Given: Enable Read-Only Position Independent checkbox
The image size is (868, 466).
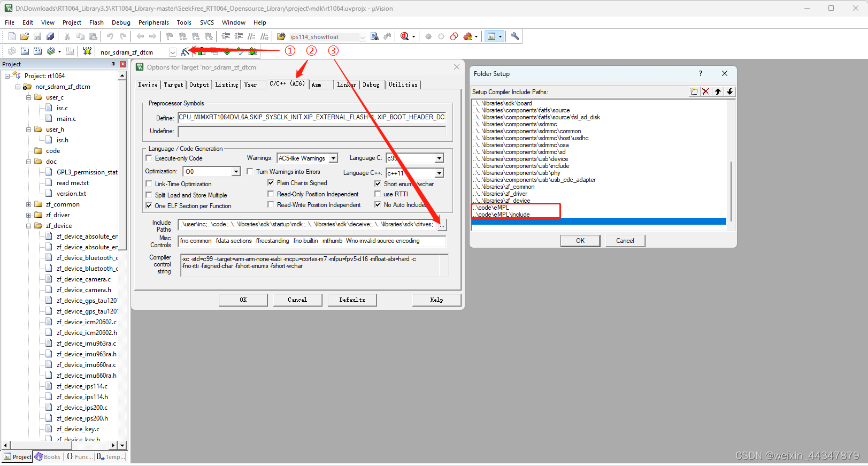Looking at the screenshot, I should 271,194.
